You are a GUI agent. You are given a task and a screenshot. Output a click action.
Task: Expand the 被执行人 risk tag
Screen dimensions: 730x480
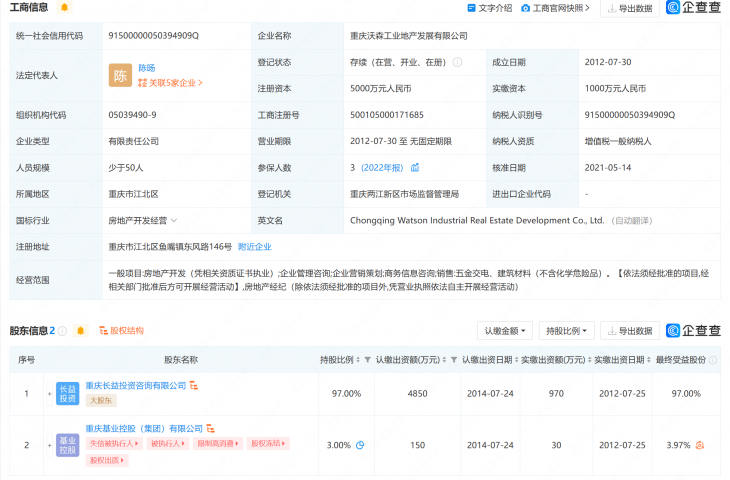click(168, 444)
